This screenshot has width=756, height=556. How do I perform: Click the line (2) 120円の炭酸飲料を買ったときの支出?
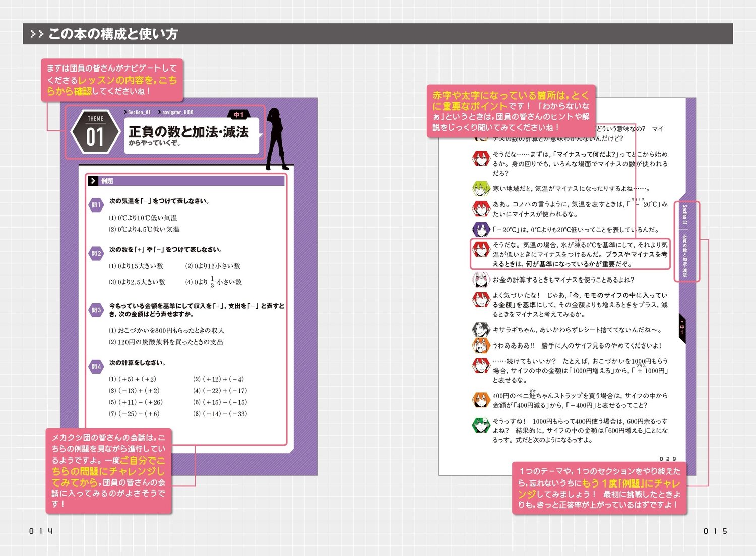point(166,342)
